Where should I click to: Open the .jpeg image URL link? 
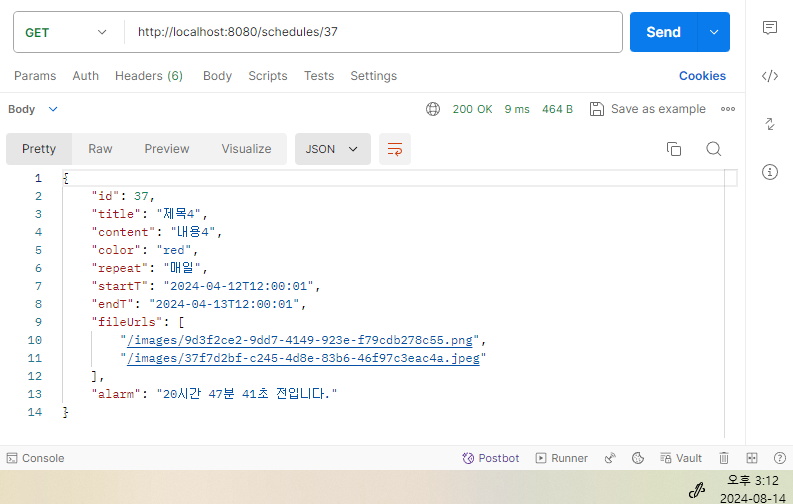[x=303, y=358]
